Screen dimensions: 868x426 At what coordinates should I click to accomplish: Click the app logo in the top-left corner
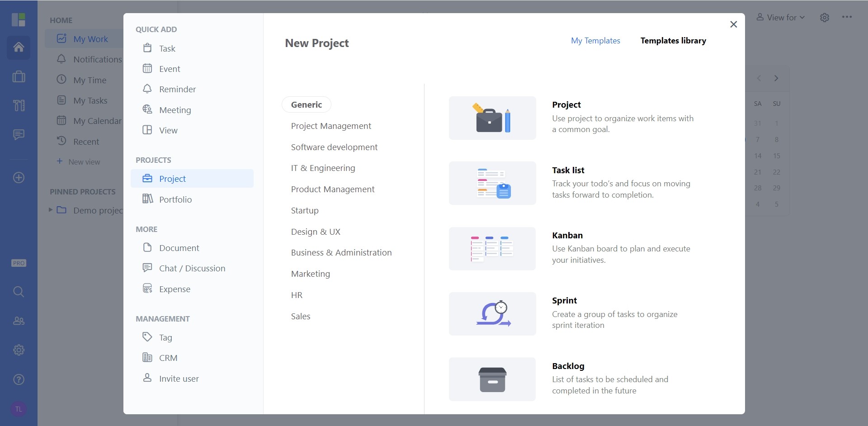[18, 19]
